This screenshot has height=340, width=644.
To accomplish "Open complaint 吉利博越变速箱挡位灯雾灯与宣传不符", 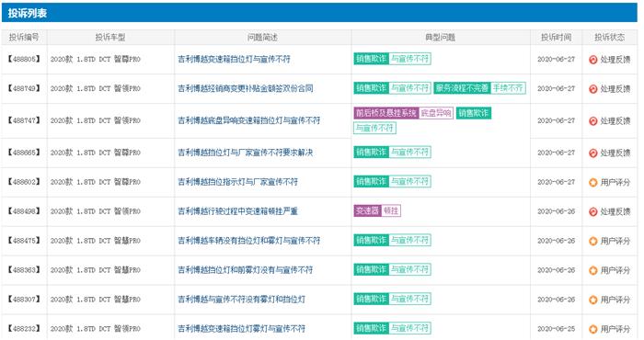I will [x=241, y=329].
